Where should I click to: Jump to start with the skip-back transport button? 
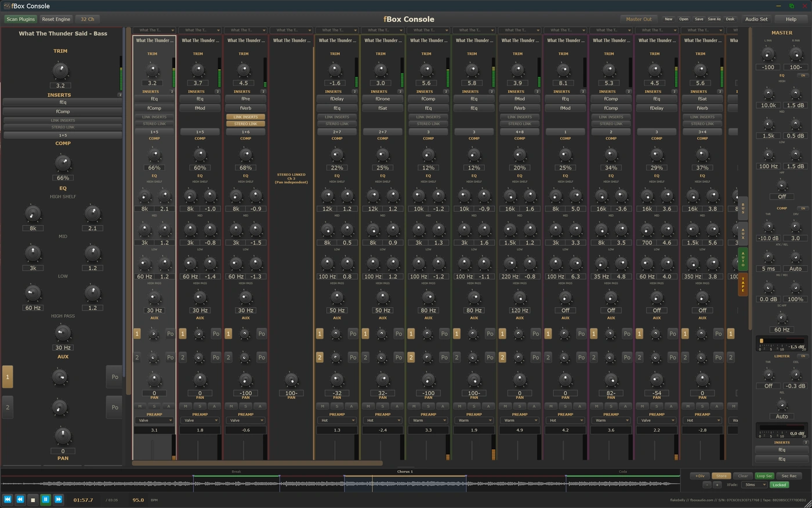8,499
